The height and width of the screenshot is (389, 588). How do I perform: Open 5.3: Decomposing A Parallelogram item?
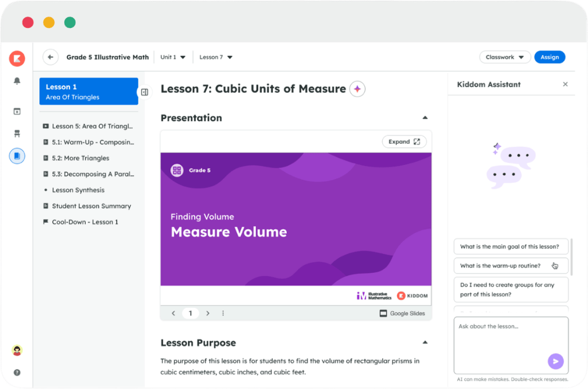tap(89, 174)
